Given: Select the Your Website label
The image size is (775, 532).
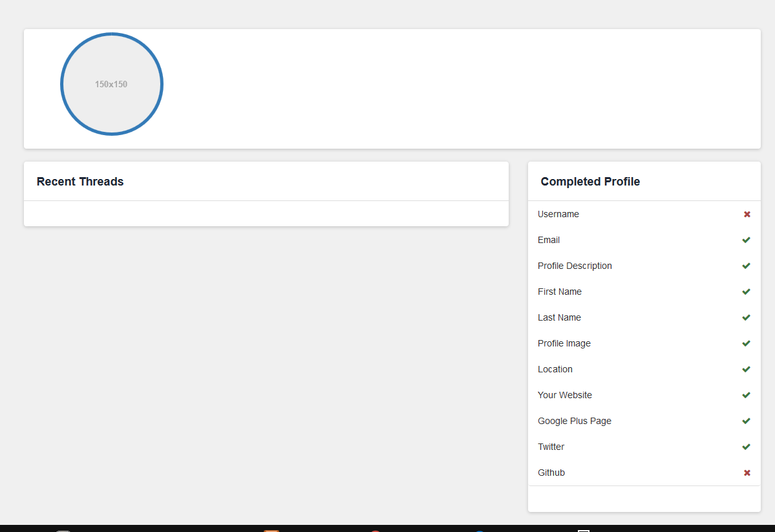Looking at the screenshot, I should 564,395.
